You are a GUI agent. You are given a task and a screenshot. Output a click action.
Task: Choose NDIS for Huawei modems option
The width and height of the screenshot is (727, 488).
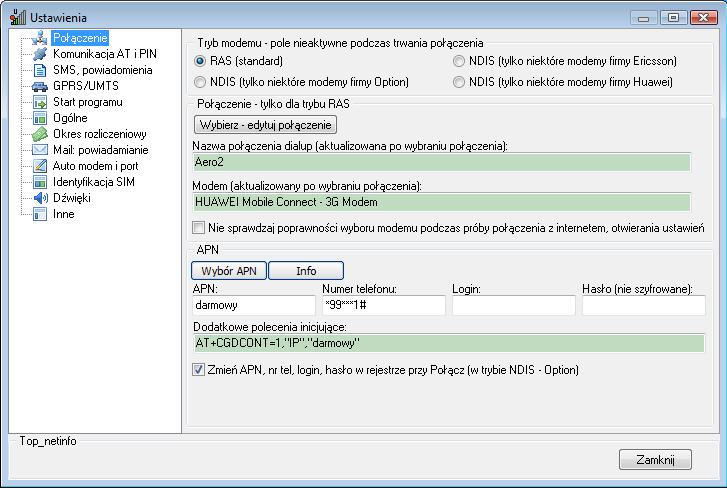[x=460, y=81]
